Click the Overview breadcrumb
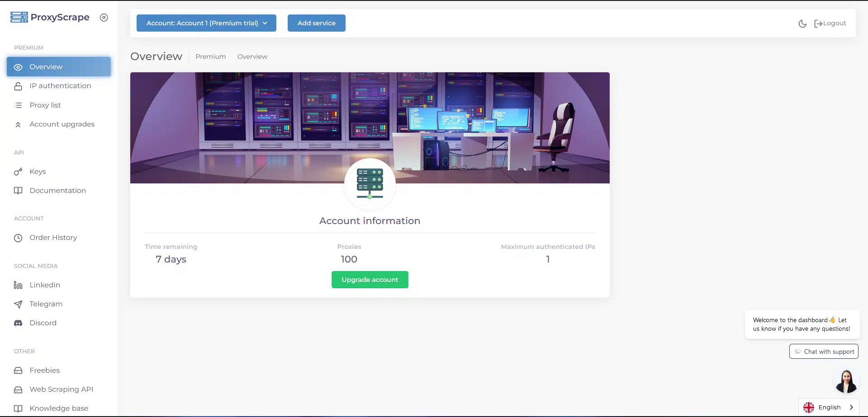Viewport: 868px width, 417px height. (252, 56)
